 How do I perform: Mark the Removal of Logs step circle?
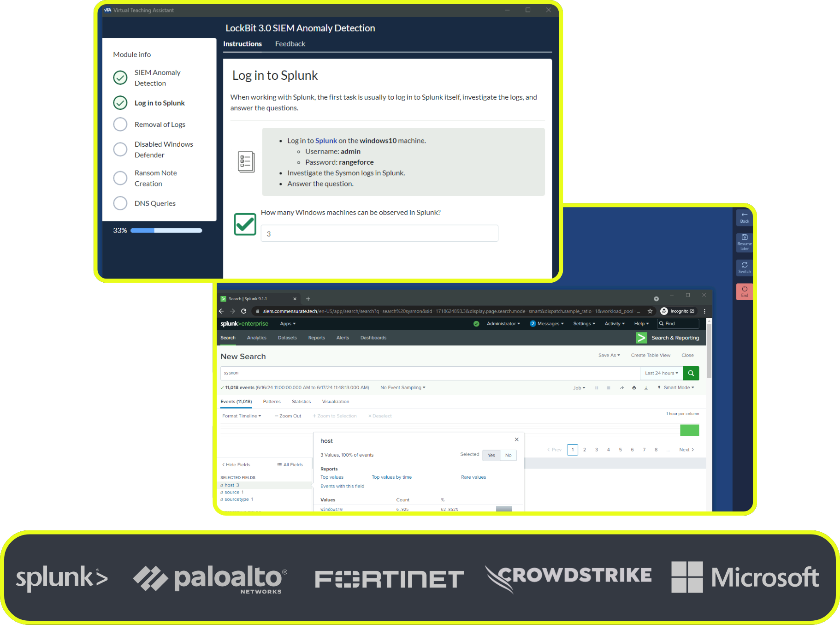(x=120, y=124)
